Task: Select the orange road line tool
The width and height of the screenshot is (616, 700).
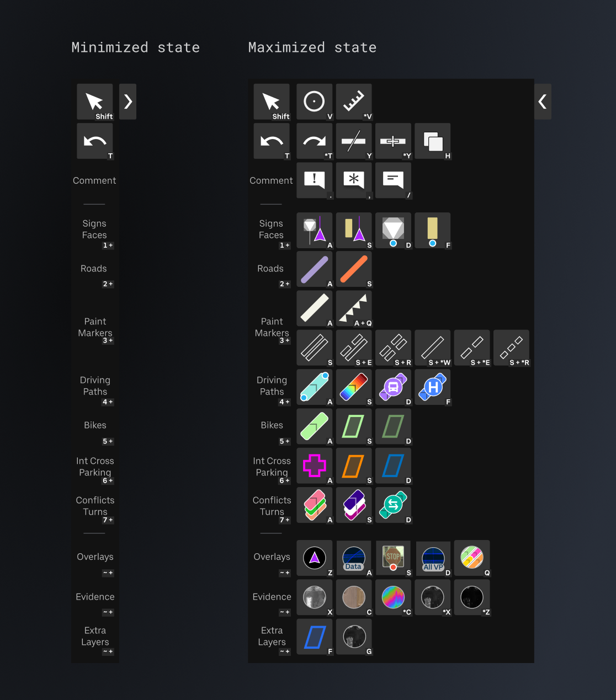Action: tap(353, 269)
